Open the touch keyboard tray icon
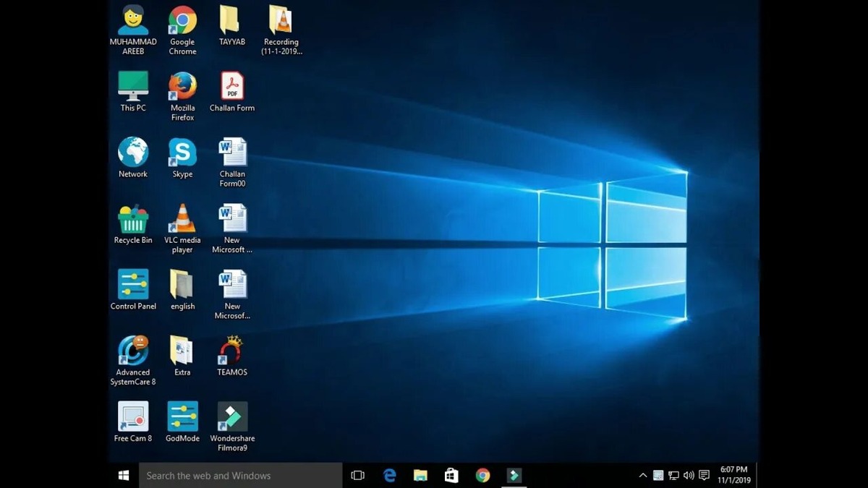868x488 pixels. tap(658, 475)
